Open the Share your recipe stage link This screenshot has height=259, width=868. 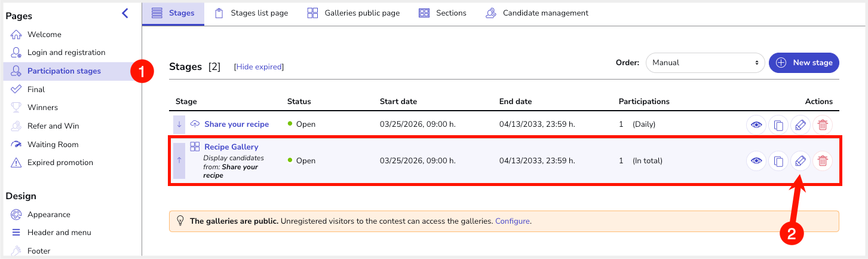[x=237, y=124]
